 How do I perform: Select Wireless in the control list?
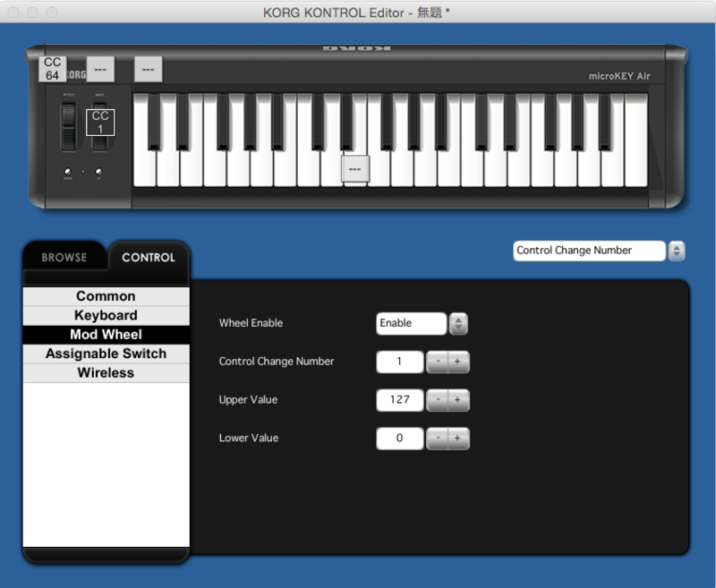coord(106,373)
